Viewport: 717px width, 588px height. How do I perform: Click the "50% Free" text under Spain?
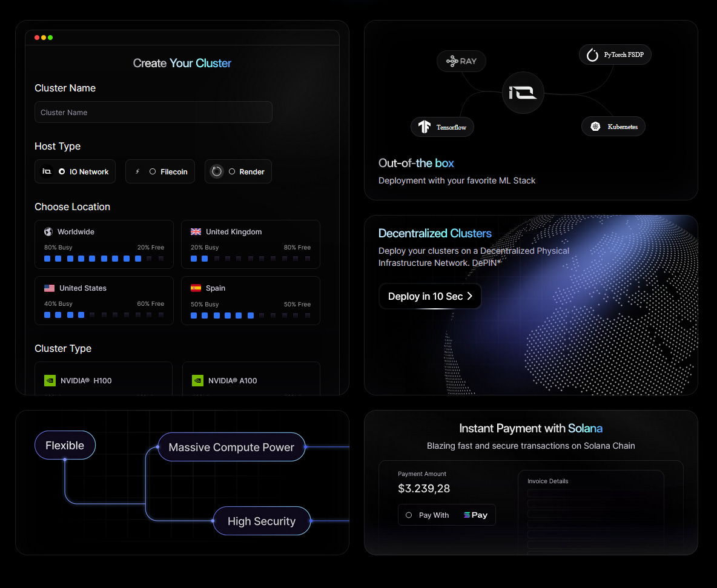(x=297, y=304)
